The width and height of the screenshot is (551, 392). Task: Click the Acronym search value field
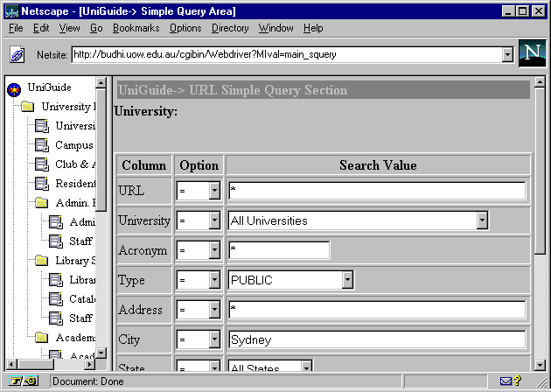(x=279, y=250)
